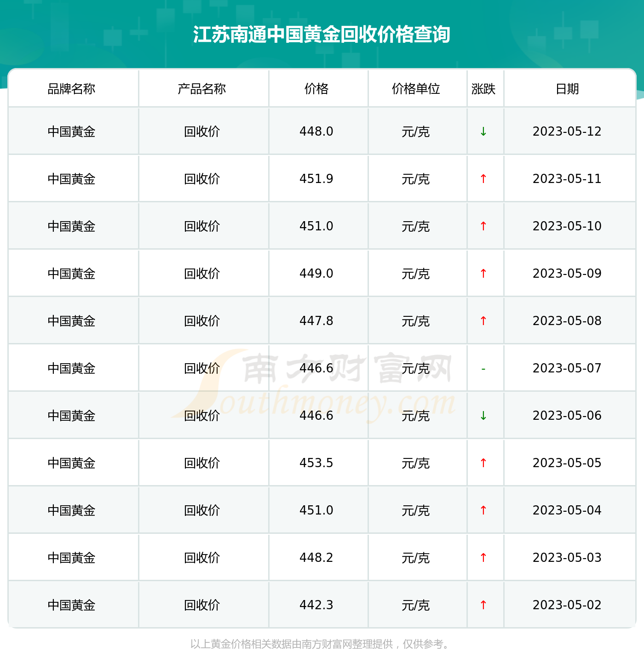Select the 产品名称 column header
Screen dimensions: 644x669
202,89
